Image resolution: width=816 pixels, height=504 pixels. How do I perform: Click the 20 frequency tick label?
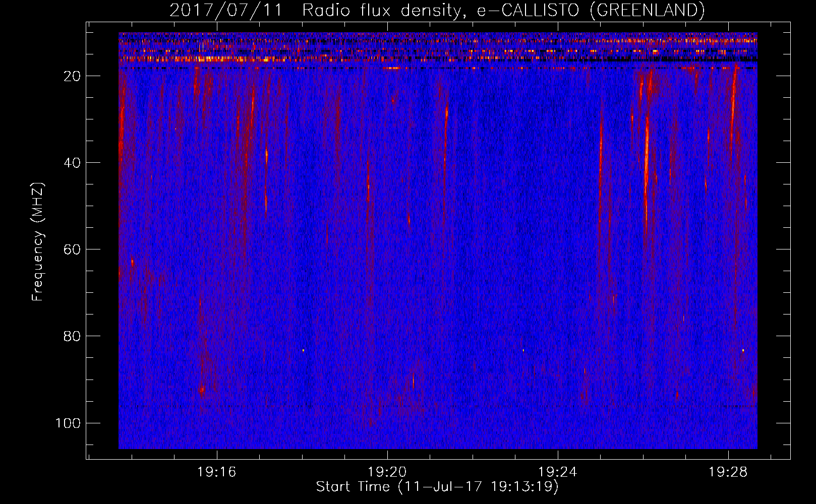coord(72,76)
